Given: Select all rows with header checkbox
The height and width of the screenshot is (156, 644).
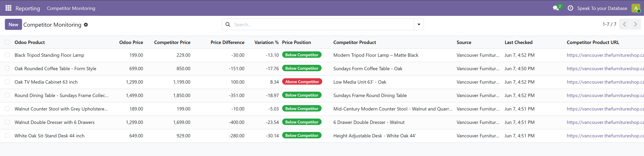Looking at the screenshot, I should coord(7,42).
